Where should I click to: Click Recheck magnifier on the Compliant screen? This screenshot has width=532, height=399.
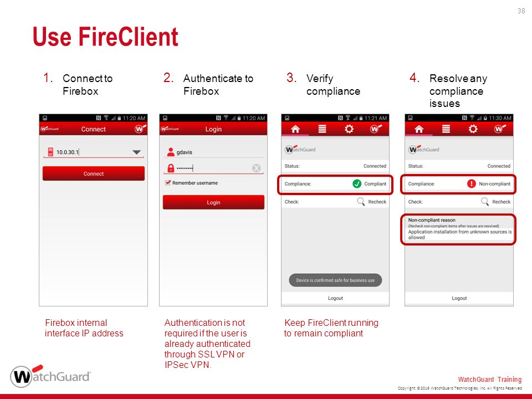361,202
